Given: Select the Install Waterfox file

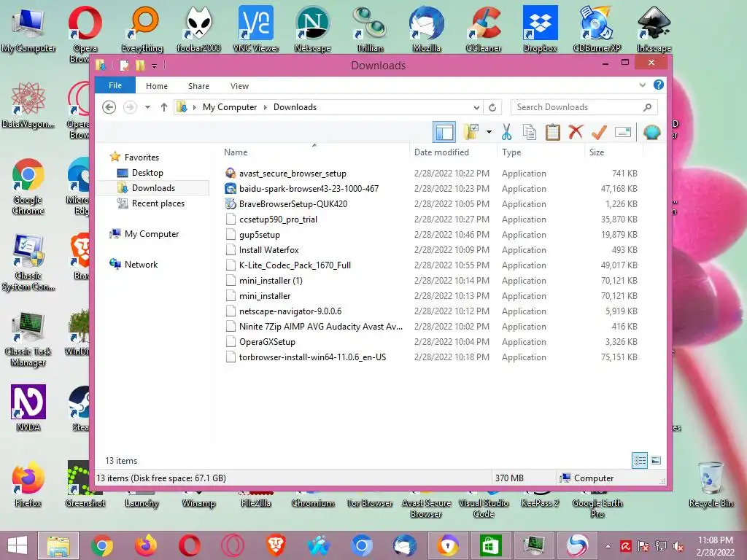Looking at the screenshot, I should 268,250.
